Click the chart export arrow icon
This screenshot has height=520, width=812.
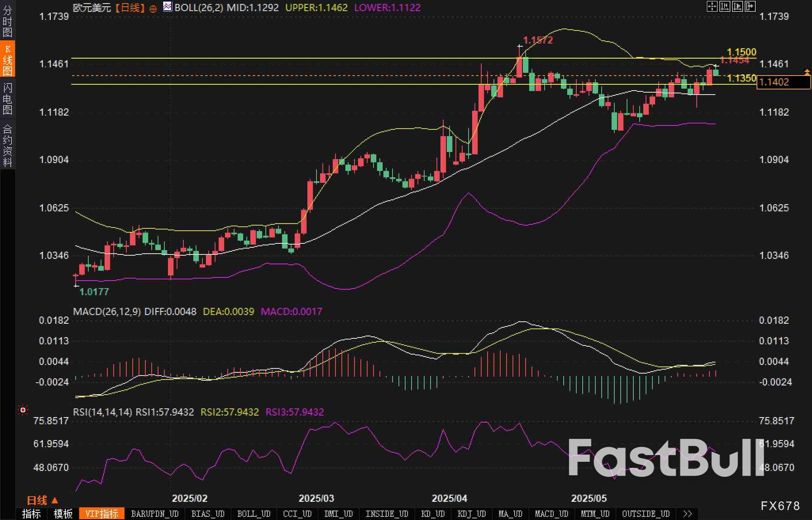pyautogui.click(x=750, y=6)
